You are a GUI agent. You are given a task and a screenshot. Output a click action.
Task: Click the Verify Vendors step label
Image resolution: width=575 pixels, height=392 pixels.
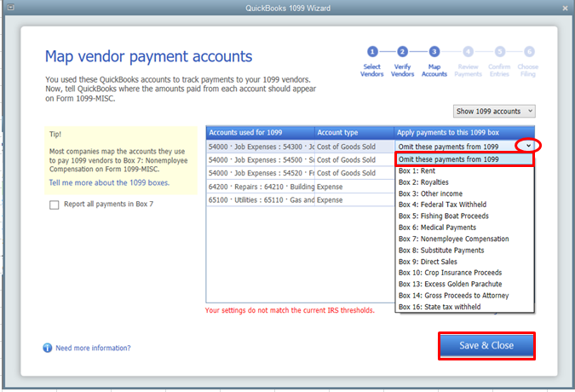[402, 70]
